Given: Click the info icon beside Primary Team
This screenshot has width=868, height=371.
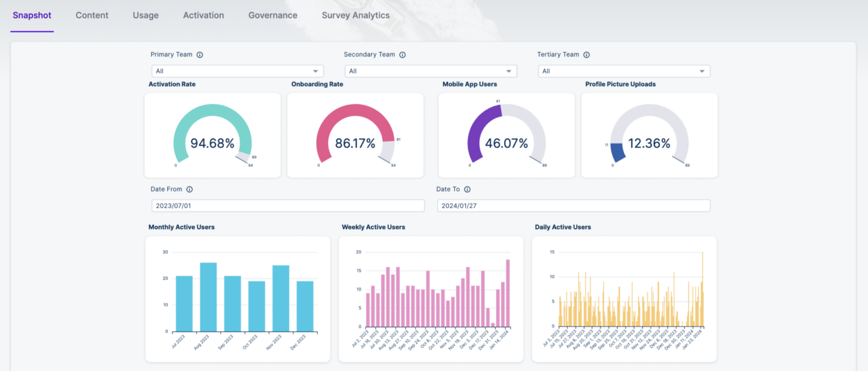Looking at the screenshot, I should point(199,54).
